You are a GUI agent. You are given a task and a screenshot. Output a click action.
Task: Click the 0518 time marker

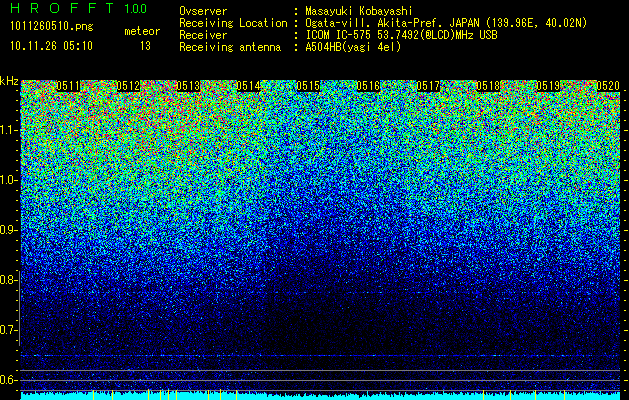pos(488,86)
